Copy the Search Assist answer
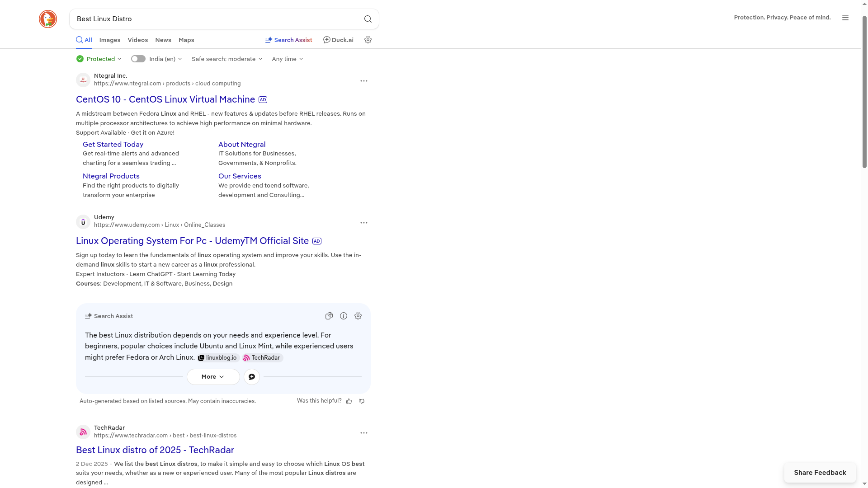Image resolution: width=868 pixels, height=488 pixels. 329,316
